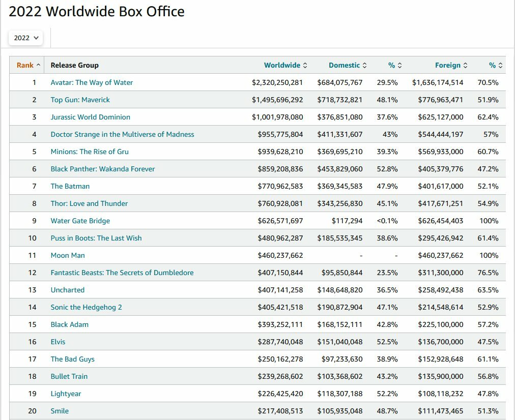Select Minions foreign percentage 60.7%
515x420 pixels.
488,152
